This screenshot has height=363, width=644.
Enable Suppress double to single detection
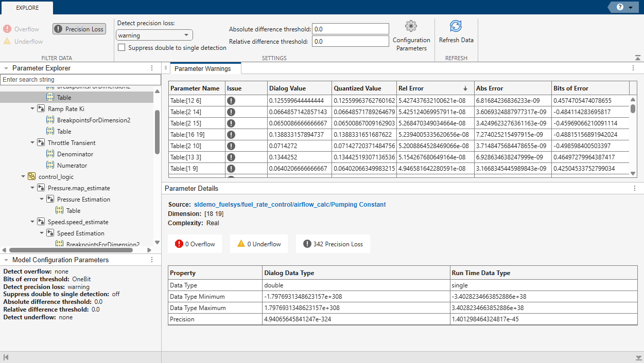121,48
